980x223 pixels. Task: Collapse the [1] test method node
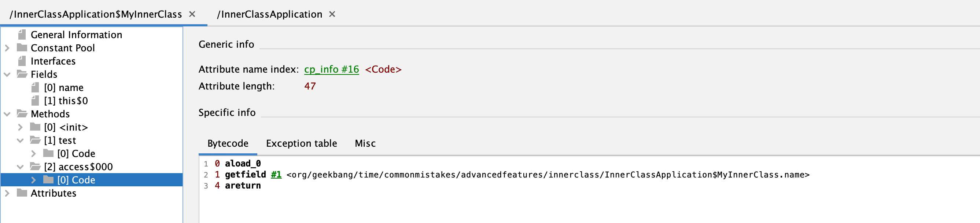[21, 140]
